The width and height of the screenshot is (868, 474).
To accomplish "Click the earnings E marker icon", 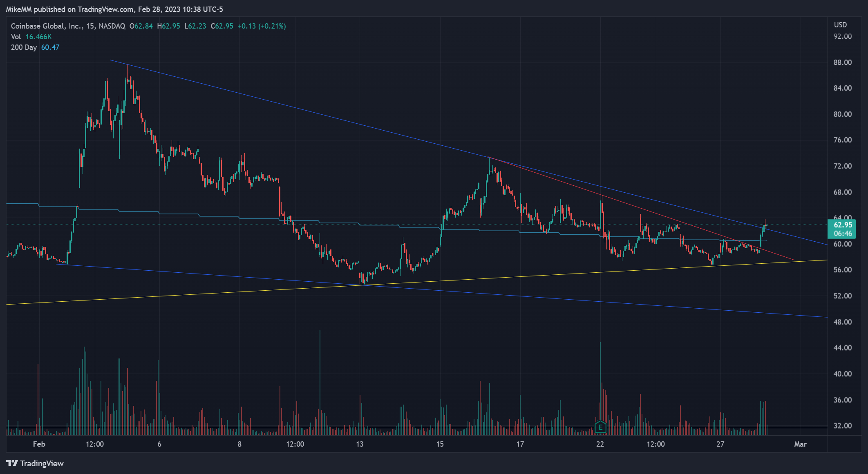I will (600, 427).
